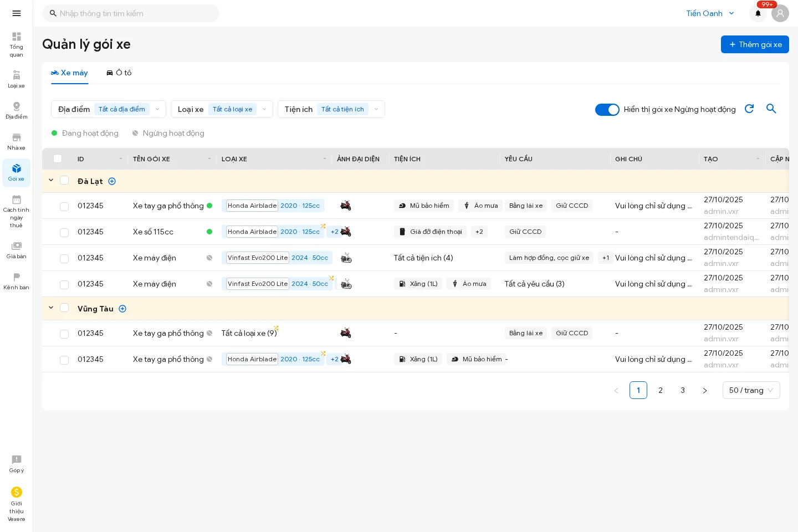This screenshot has height=532, width=798.
Task: Add package to Vũng Tàu group plus icon
Action: click(x=122, y=309)
